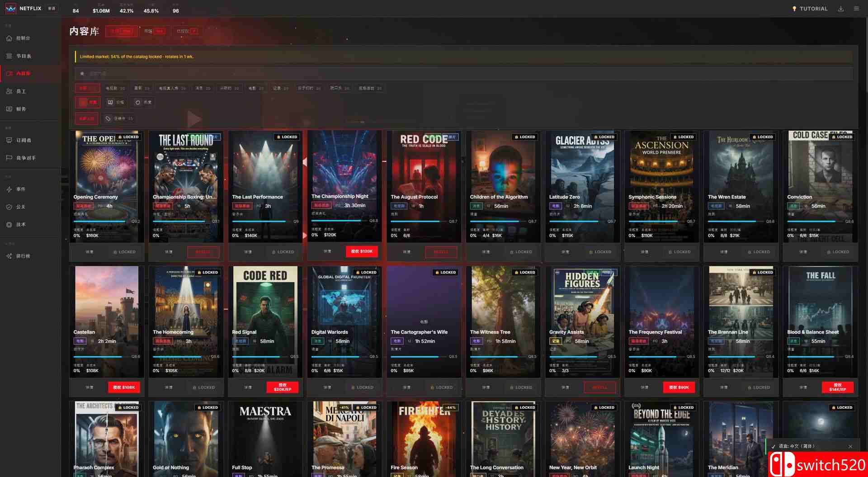This screenshot has width=868, height=477.
Task: Click the "Symphonic Sessions" card title
Action: coord(652,197)
